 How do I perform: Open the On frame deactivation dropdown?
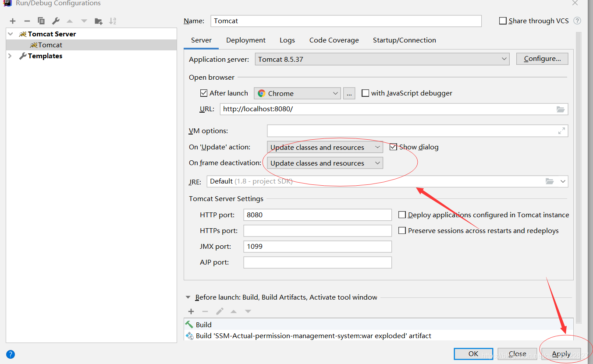coord(325,163)
